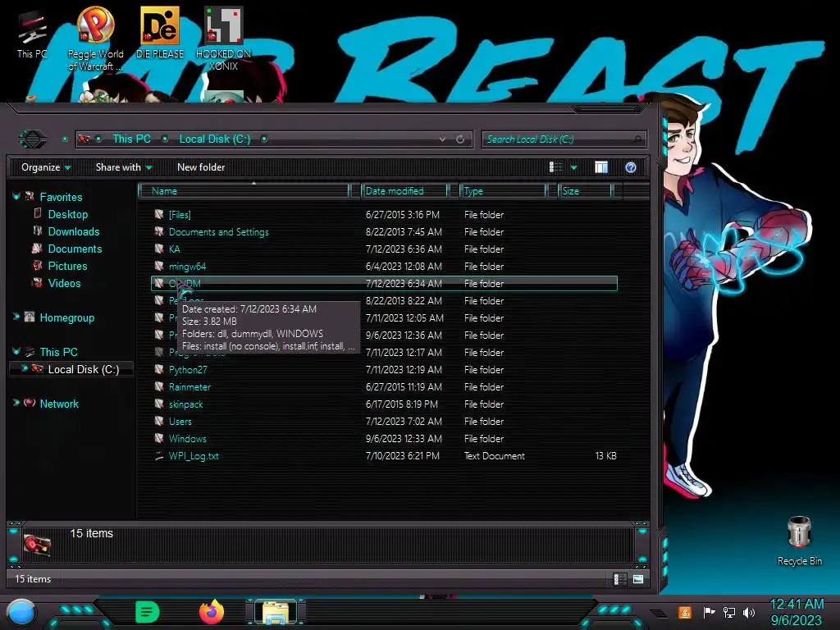Viewport: 840px width, 630px height.
Task: Click the New folder button
Action: tap(201, 167)
